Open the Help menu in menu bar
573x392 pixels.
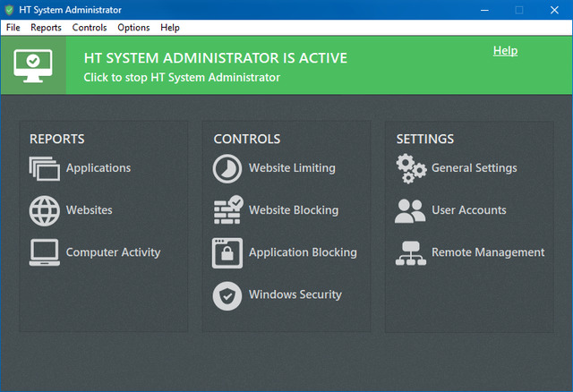click(x=170, y=28)
